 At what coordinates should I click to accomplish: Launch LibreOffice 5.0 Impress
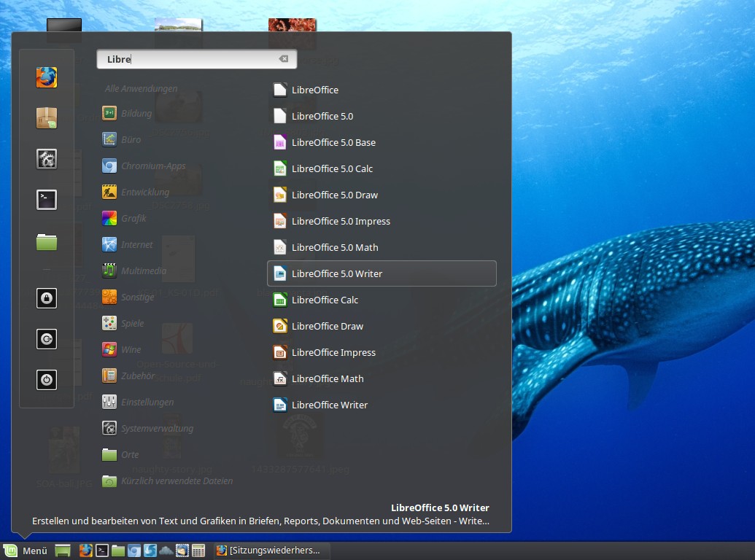382,221
